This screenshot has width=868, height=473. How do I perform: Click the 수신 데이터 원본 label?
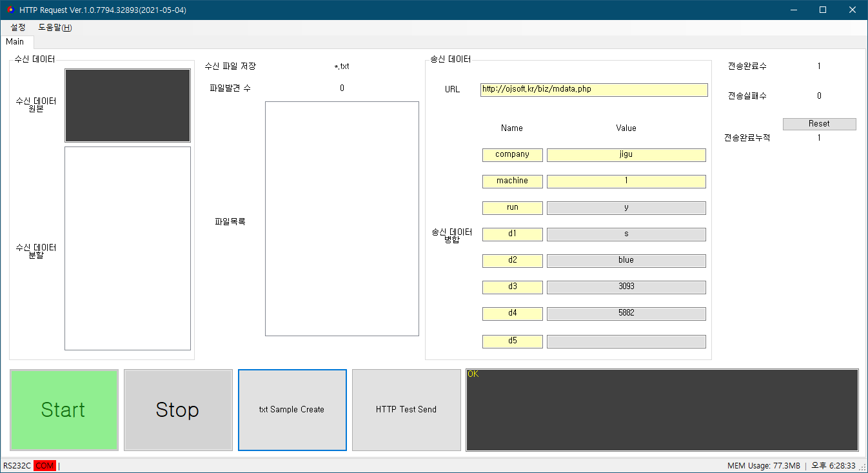[36, 105]
